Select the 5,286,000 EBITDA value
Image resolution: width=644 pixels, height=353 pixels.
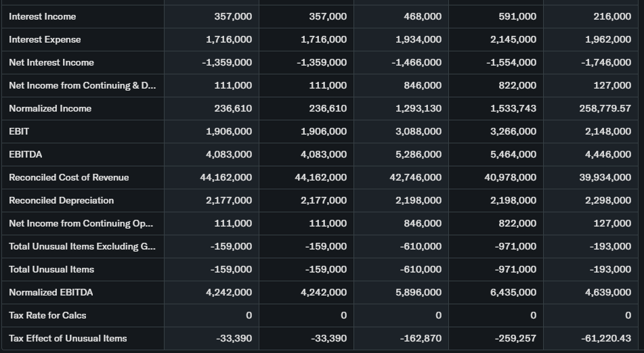[x=418, y=154]
